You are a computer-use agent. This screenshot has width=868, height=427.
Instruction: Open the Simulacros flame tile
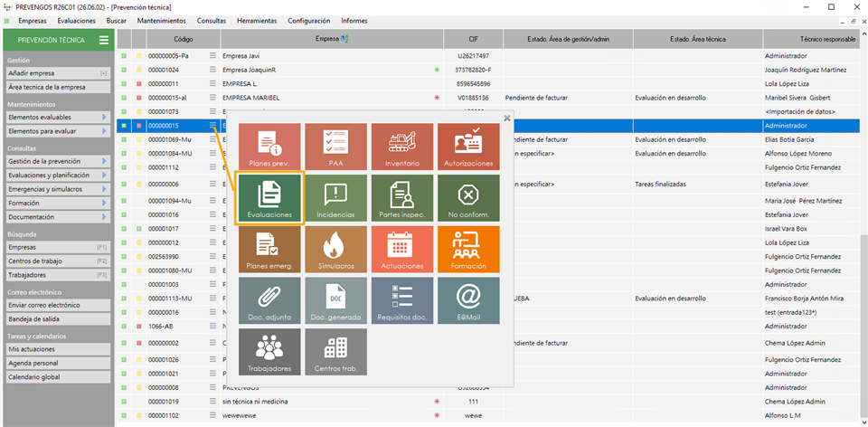pos(336,250)
